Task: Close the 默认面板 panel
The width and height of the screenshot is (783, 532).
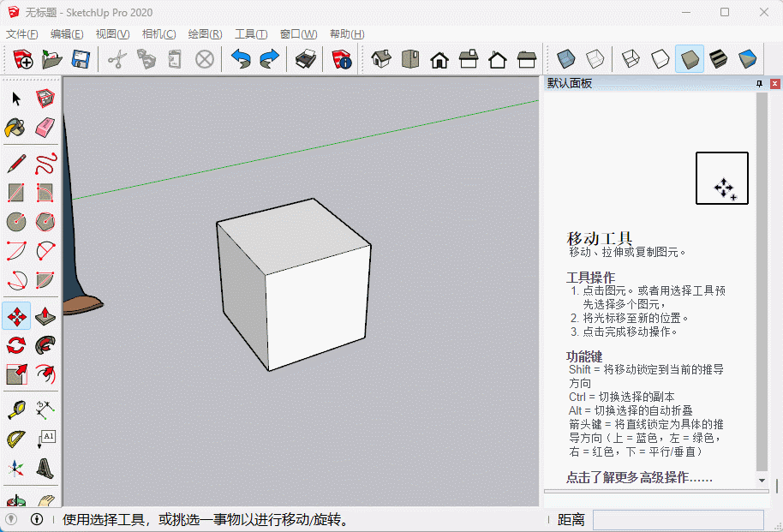Action: 774,84
